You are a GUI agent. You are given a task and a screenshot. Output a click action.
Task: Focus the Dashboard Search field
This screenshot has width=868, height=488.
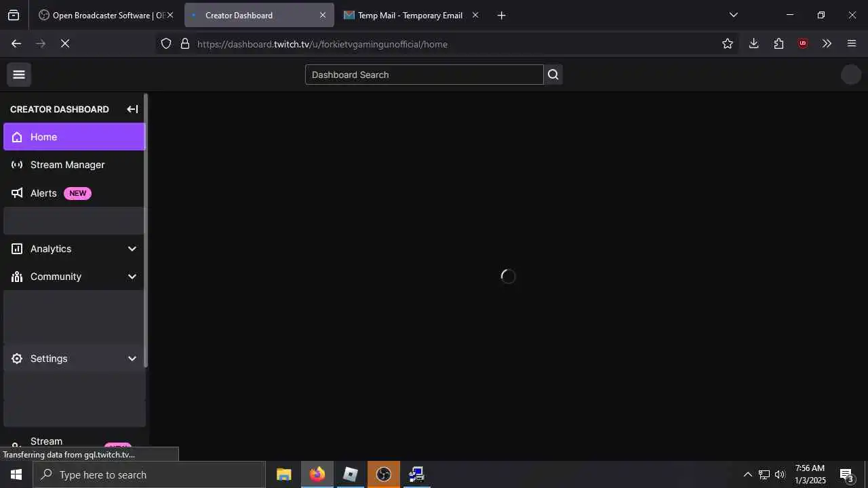(425, 75)
